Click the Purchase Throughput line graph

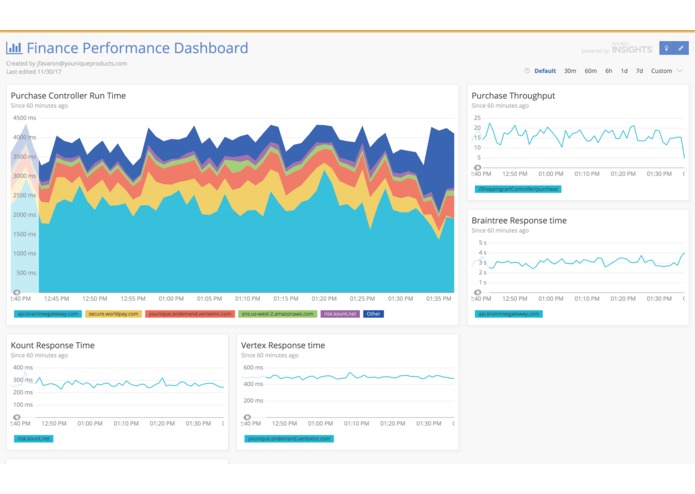coord(583,135)
